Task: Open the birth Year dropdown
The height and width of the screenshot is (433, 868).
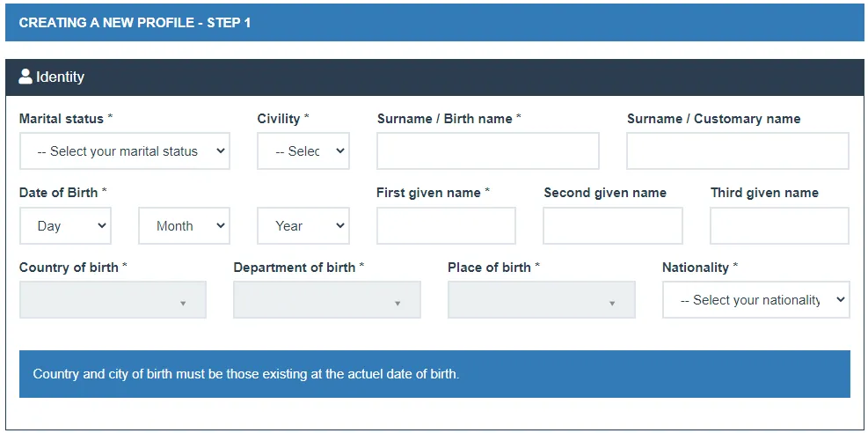Action: (303, 226)
